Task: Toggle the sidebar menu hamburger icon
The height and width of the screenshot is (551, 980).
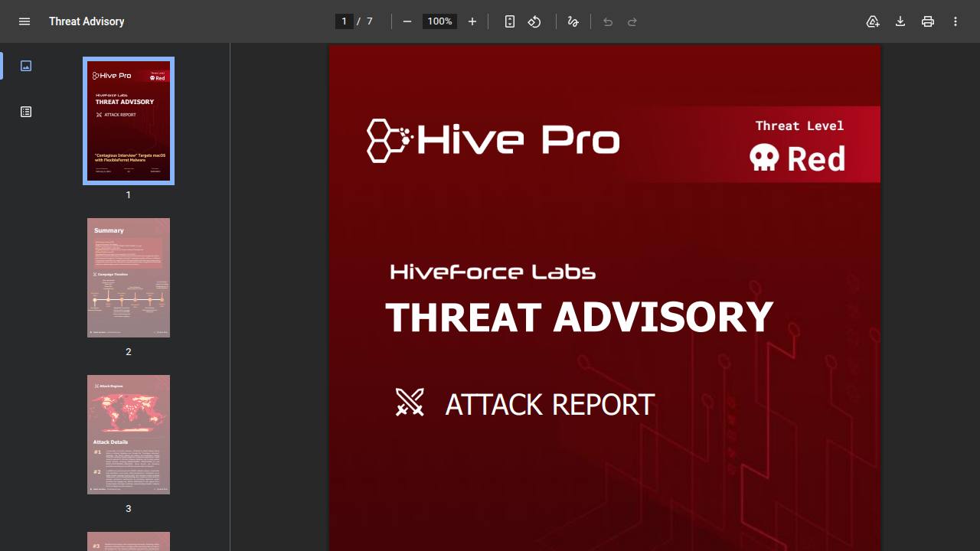Action: [x=24, y=21]
